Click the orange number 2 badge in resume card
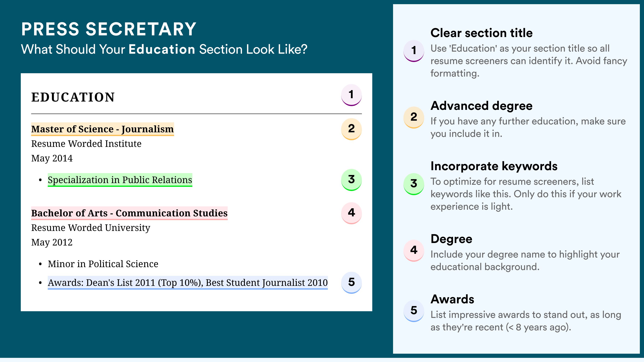Screen dimensions: 644x362 [x=351, y=129]
